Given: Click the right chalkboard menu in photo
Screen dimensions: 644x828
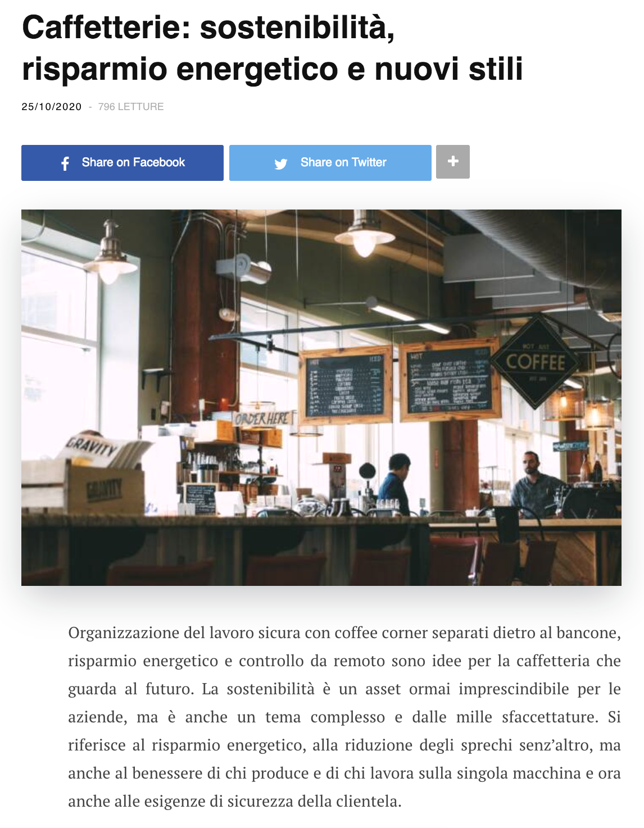Looking at the screenshot, I should click(450, 380).
